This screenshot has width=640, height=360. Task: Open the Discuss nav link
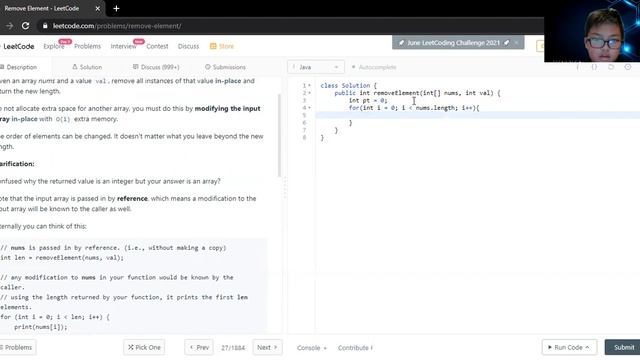point(188,47)
